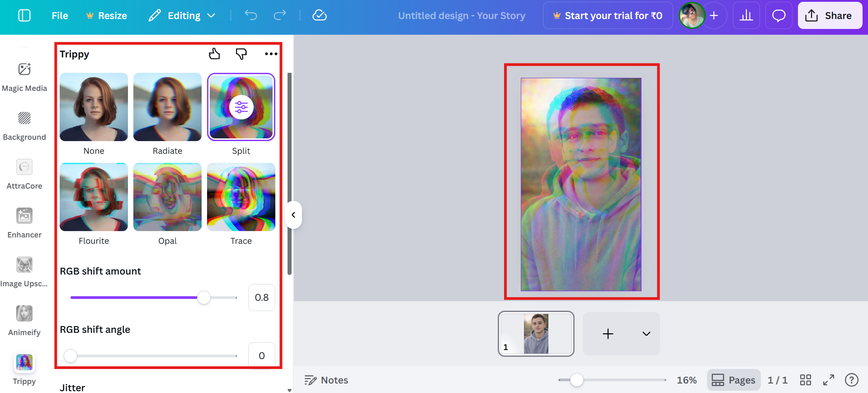Check cloud save status icon
Viewport: 868px width, 393px height.
tap(320, 16)
